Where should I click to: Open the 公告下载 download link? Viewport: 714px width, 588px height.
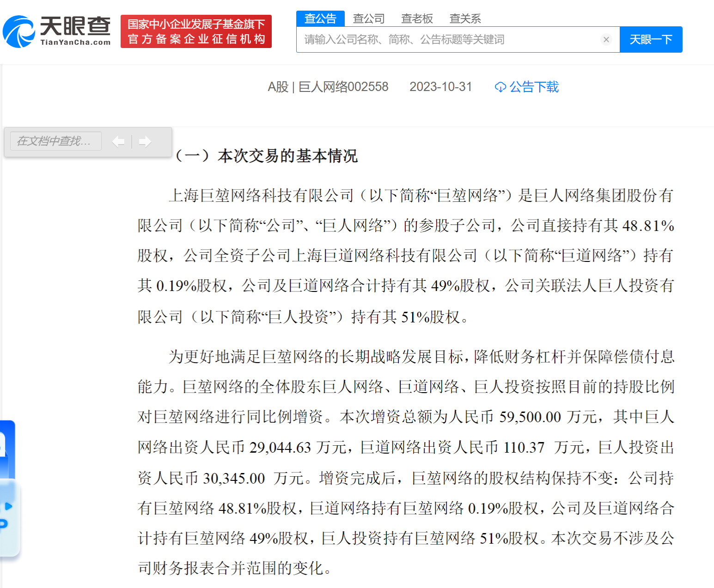(x=534, y=87)
